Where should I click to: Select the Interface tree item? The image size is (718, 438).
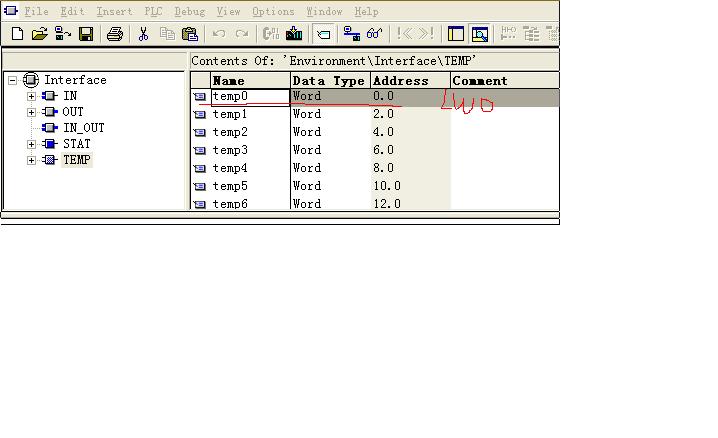75,80
